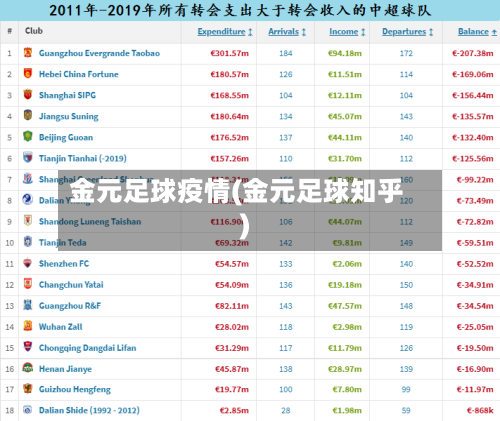Click the Guizhou Hengfeng club crest
Image resolution: width=500 pixels, height=421 pixels.
[x=28, y=389]
